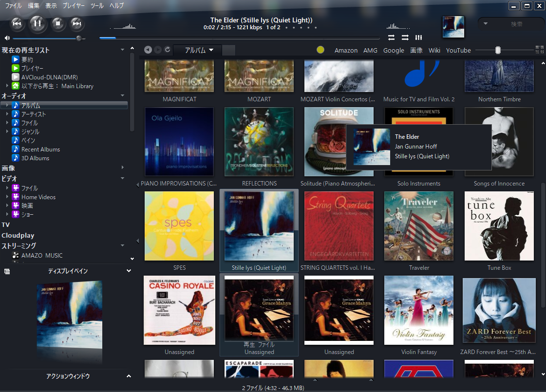
Task: Skip to the next track
Action: coord(76,23)
